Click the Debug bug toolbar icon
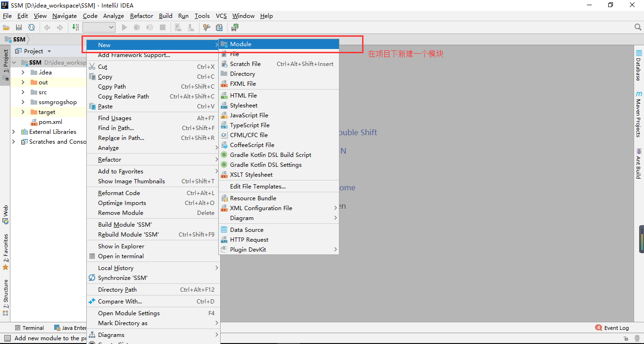Screen dimensions: 644x344 (137, 28)
